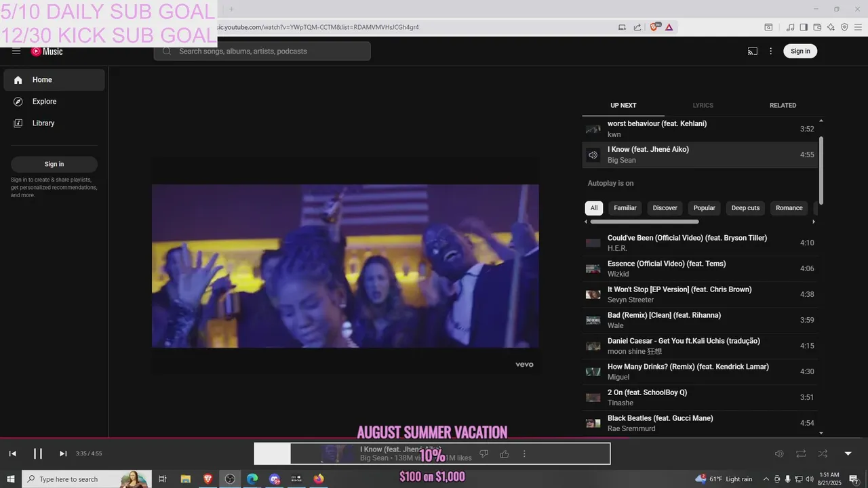Open Library in sidebar
This screenshot has height=488, width=868.
click(54, 123)
